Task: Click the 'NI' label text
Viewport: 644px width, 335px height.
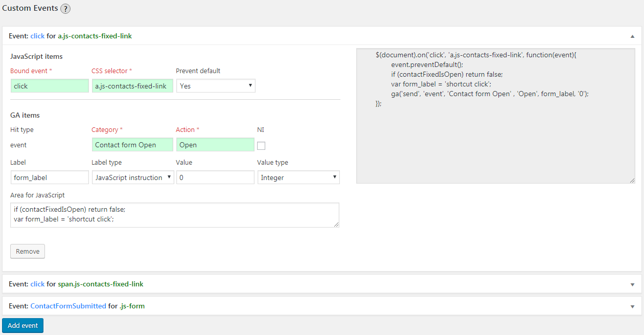Action: [261, 130]
